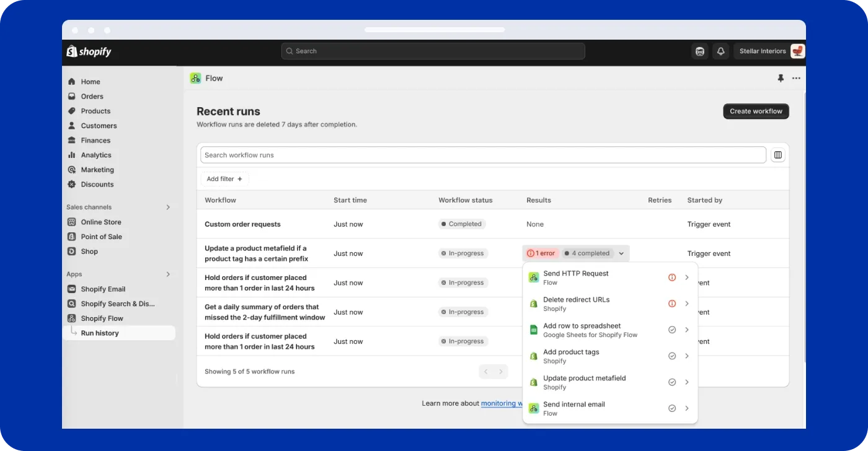Open the monitoring workflows link
This screenshot has height=451, width=868.
[502, 403]
